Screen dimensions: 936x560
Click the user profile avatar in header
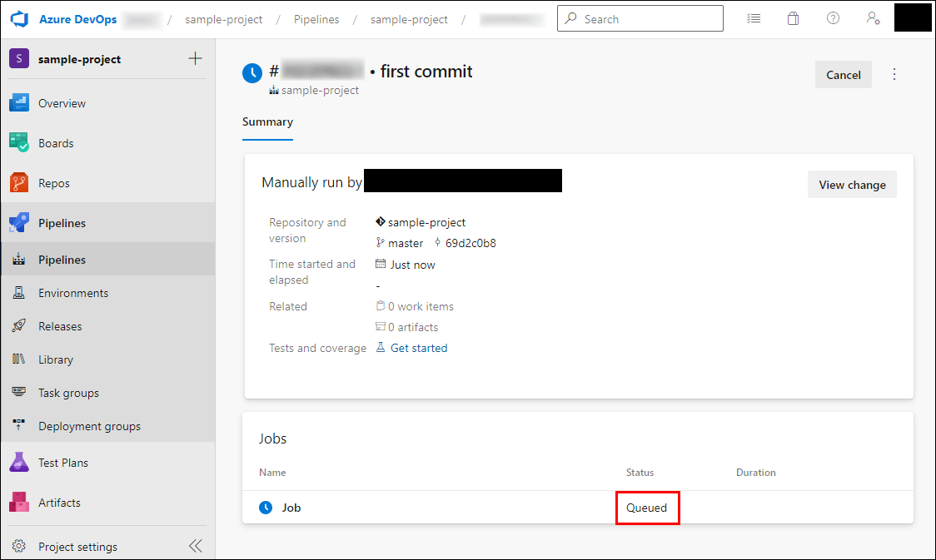912,17
